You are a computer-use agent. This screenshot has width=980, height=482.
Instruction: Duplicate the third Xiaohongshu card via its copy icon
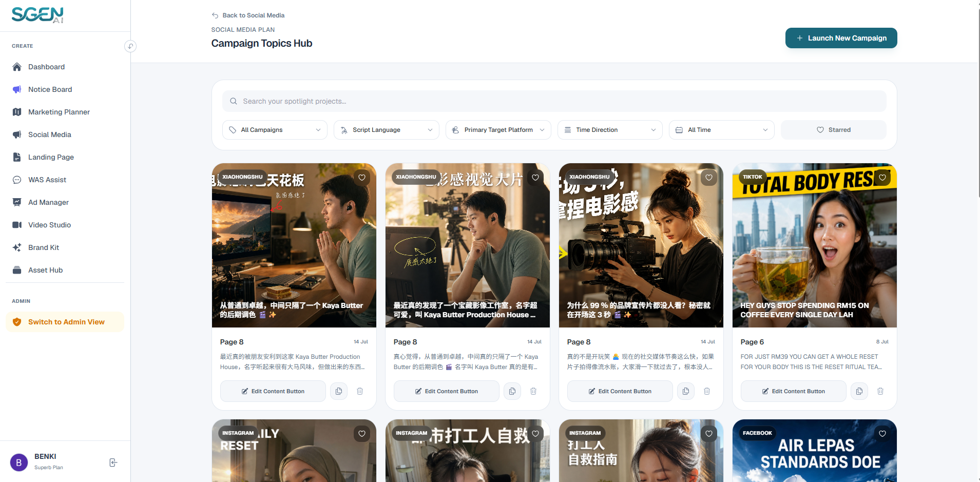685,391
